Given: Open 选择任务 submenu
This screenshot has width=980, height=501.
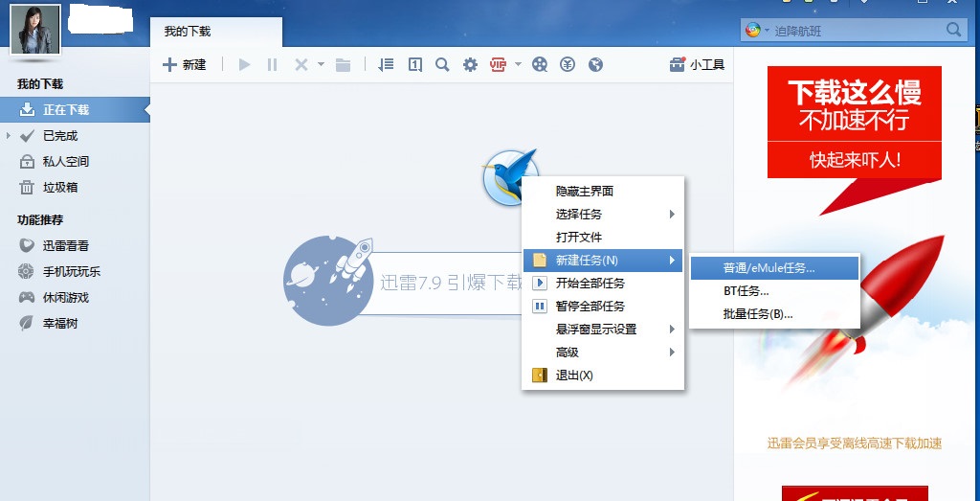Looking at the screenshot, I should 603,214.
